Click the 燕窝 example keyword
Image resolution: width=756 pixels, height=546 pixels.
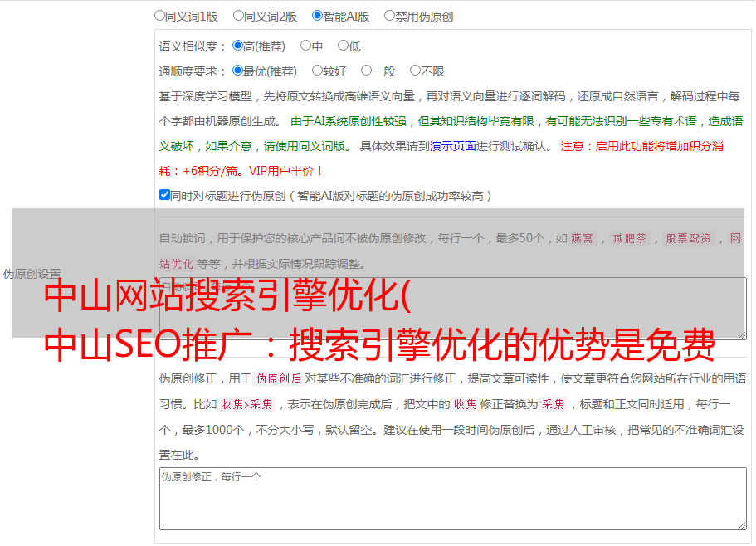pos(583,238)
